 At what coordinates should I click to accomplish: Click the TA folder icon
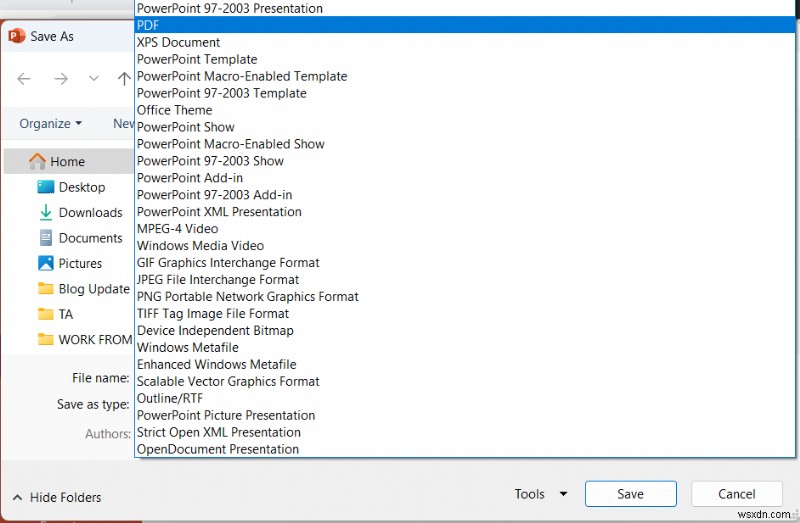[x=45, y=314]
